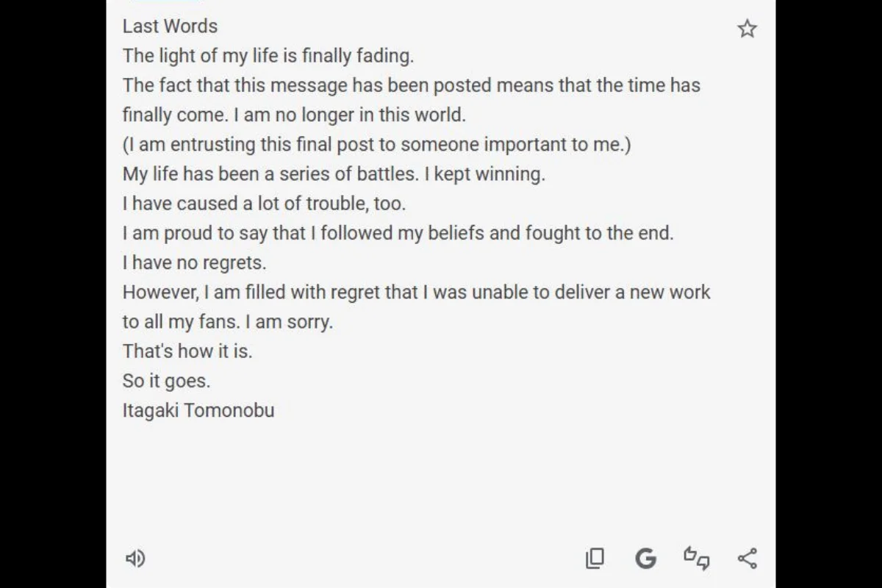Screen dimensions: 882x588
Task: Listen to translation via speaker icon
Action: tap(135, 559)
